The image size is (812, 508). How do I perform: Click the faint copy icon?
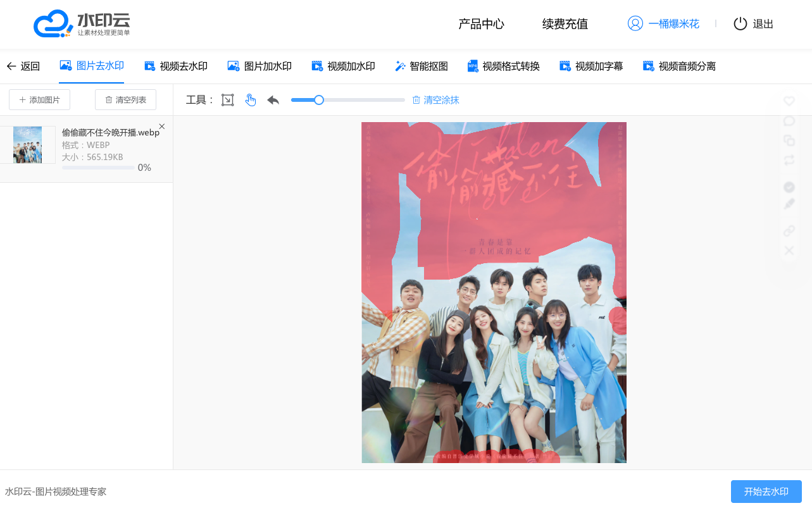789,140
